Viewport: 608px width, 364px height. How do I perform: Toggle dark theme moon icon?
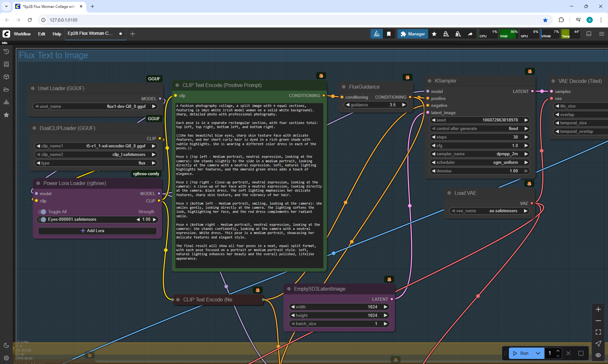point(6,345)
